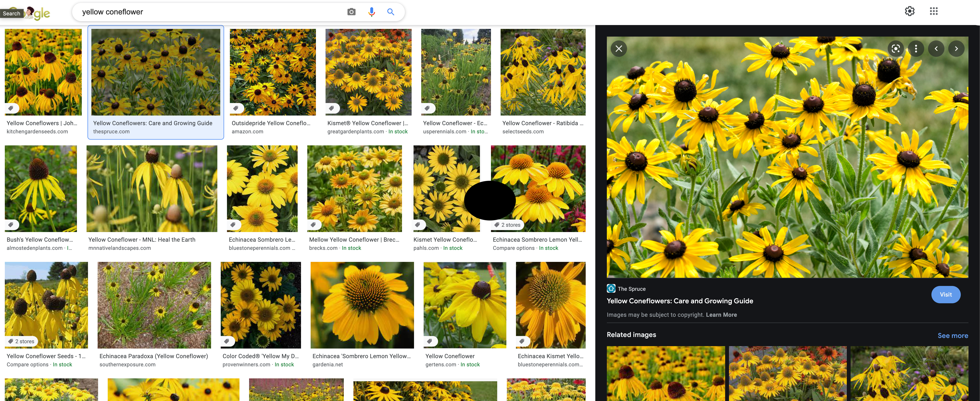Click the yellow coneflower search box

click(209, 12)
